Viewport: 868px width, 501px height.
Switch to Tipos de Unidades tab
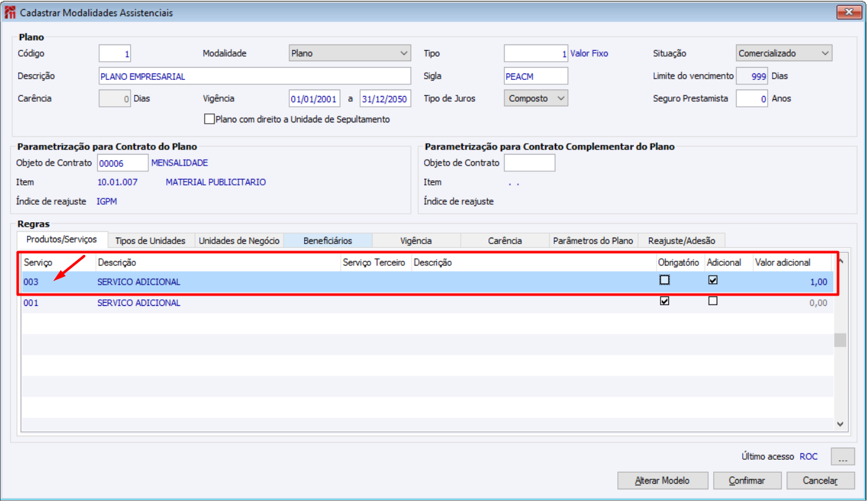150,241
